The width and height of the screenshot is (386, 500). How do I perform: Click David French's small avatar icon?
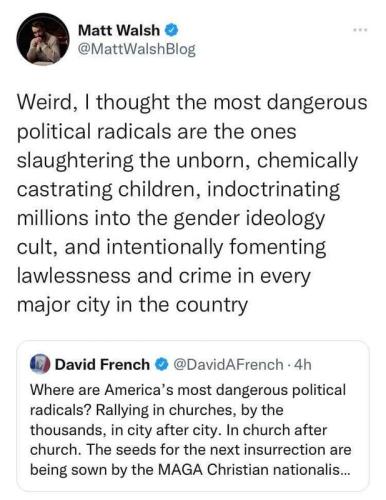coord(40,364)
